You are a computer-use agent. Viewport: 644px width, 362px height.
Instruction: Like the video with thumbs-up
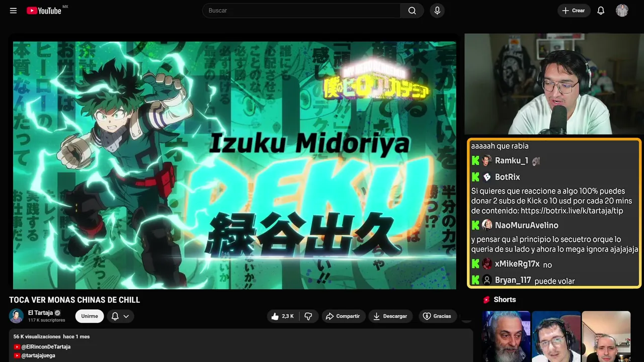(x=275, y=316)
